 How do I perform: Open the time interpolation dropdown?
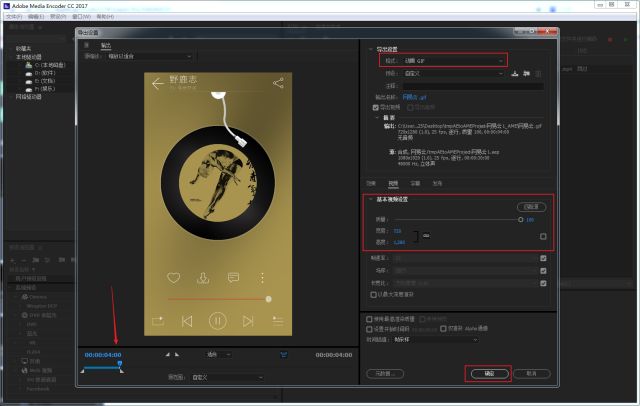[x=436, y=339]
